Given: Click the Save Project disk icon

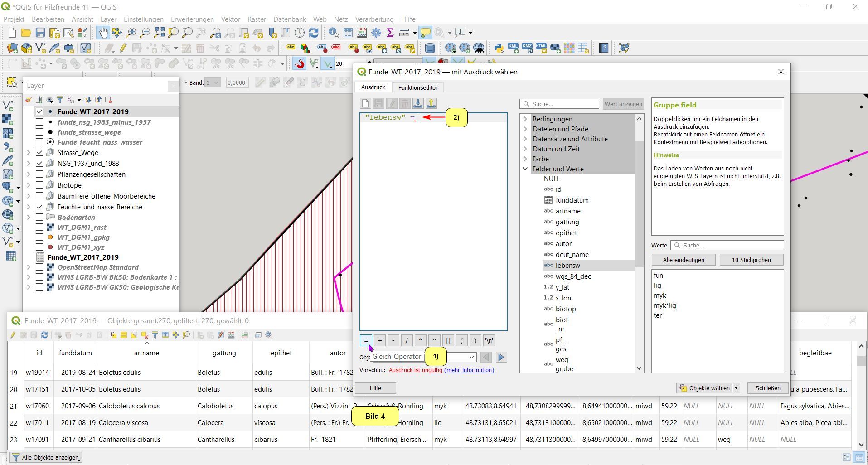Looking at the screenshot, I should tap(40, 33).
